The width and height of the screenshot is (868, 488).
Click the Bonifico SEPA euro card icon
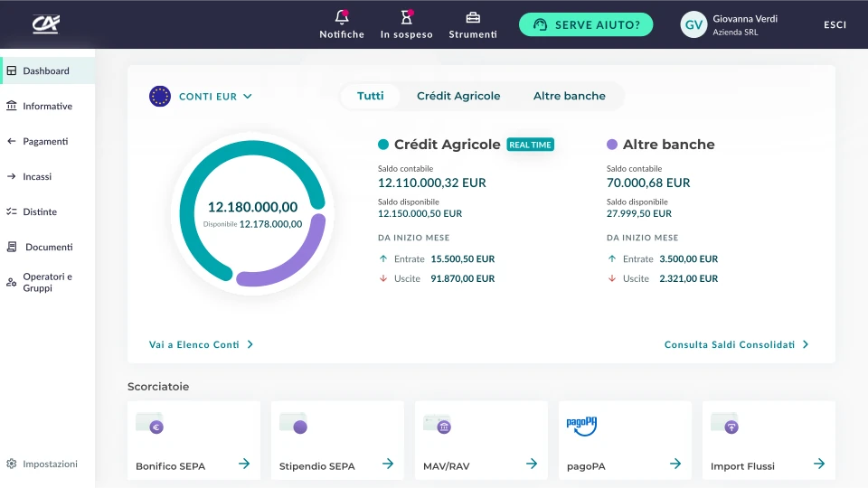coord(150,424)
